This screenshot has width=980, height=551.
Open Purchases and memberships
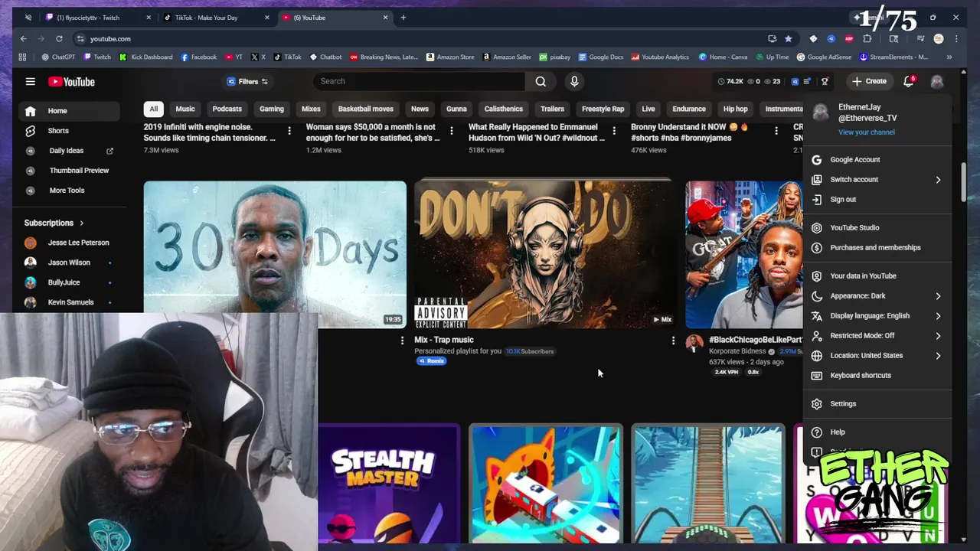tap(877, 248)
